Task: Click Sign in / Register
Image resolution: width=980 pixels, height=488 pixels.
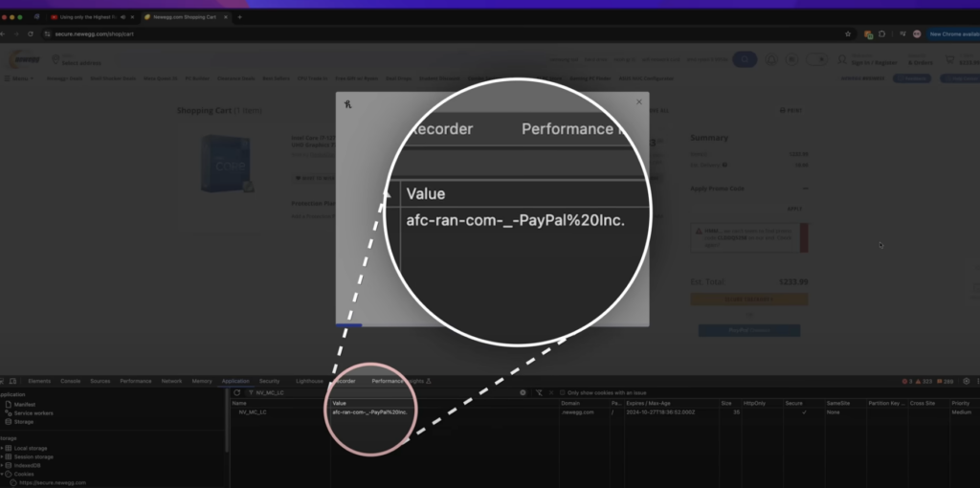Action: pyautogui.click(x=873, y=62)
